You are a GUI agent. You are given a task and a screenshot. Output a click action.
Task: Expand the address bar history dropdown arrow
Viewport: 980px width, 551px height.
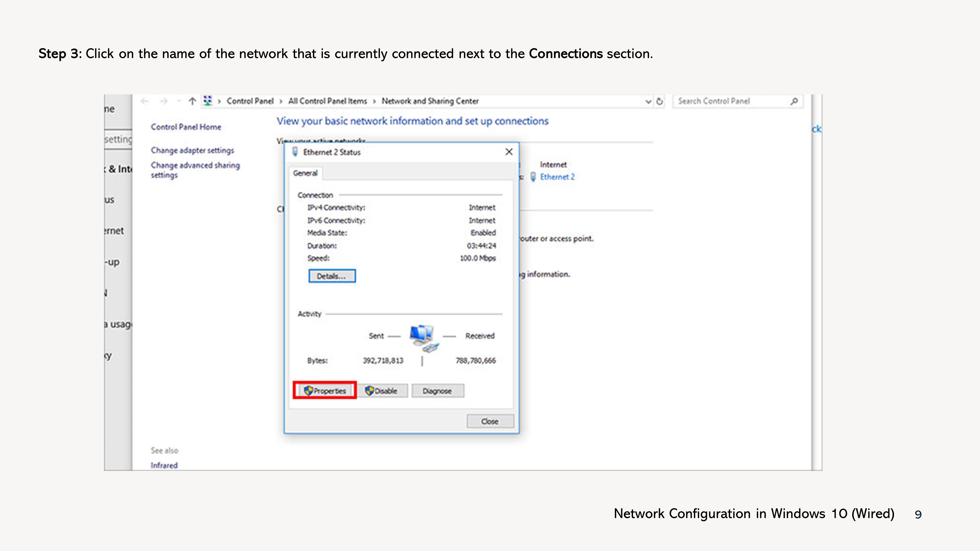click(x=648, y=102)
